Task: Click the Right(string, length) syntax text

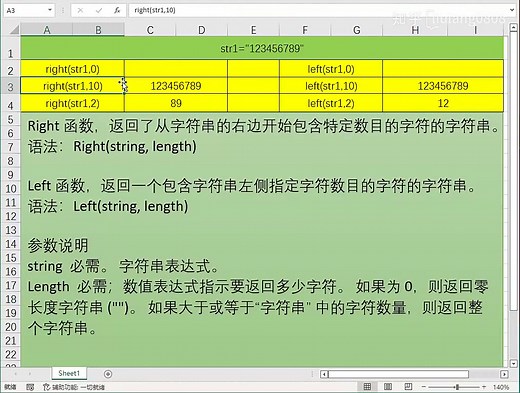Action: (x=135, y=146)
